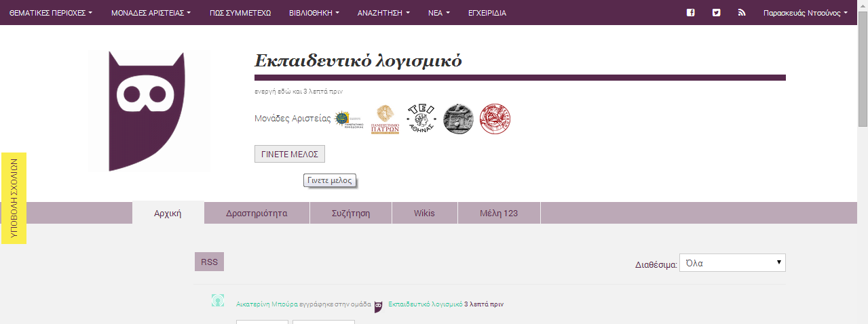The height and width of the screenshot is (324, 868).
Task: Expand the ΒΙΒΛΙΟΘΗΚΗ menu
Action: point(314,13)
